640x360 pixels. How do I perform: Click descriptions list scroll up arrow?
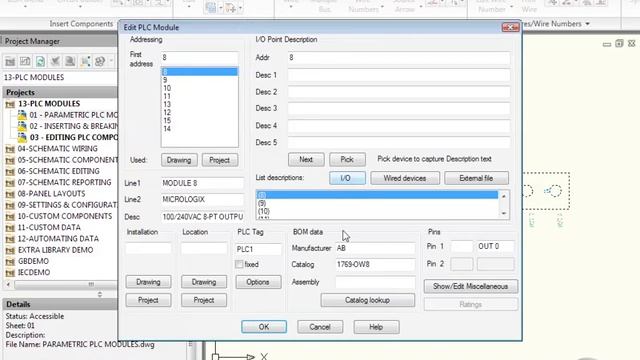click(x=504, y=196)
